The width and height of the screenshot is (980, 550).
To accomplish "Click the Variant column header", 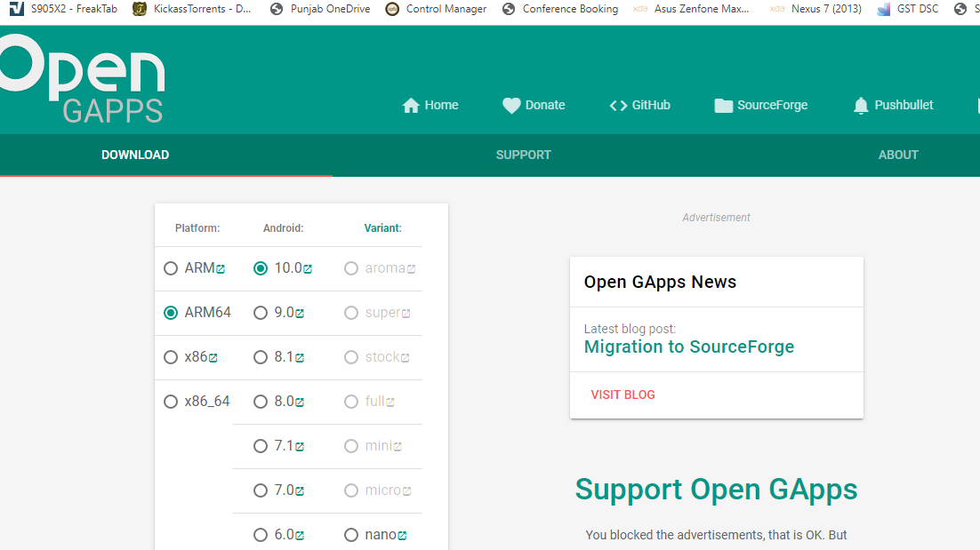I will pos(382,228).
